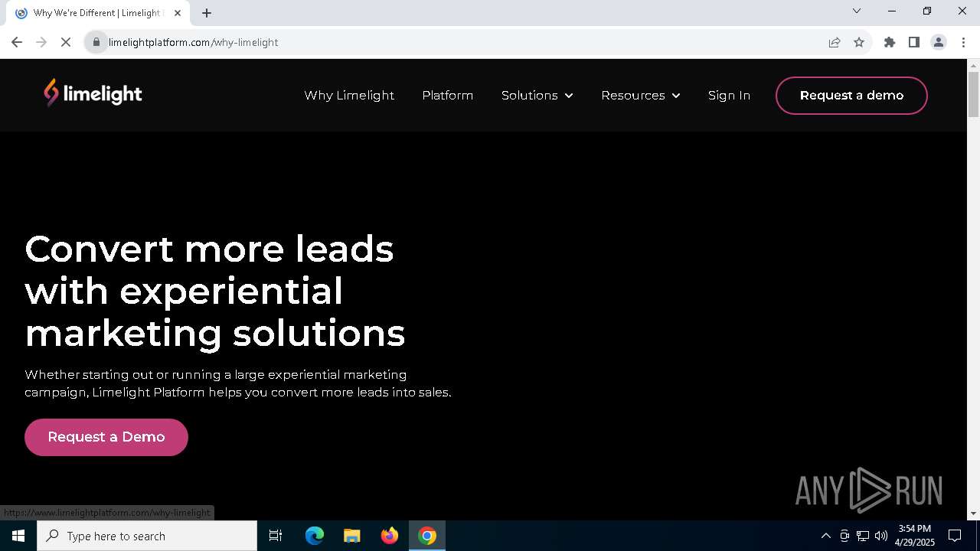This screenshot has width=980, height=551.
Task: Open Chrome extensions puzzle icon
Action: (890, 42)
